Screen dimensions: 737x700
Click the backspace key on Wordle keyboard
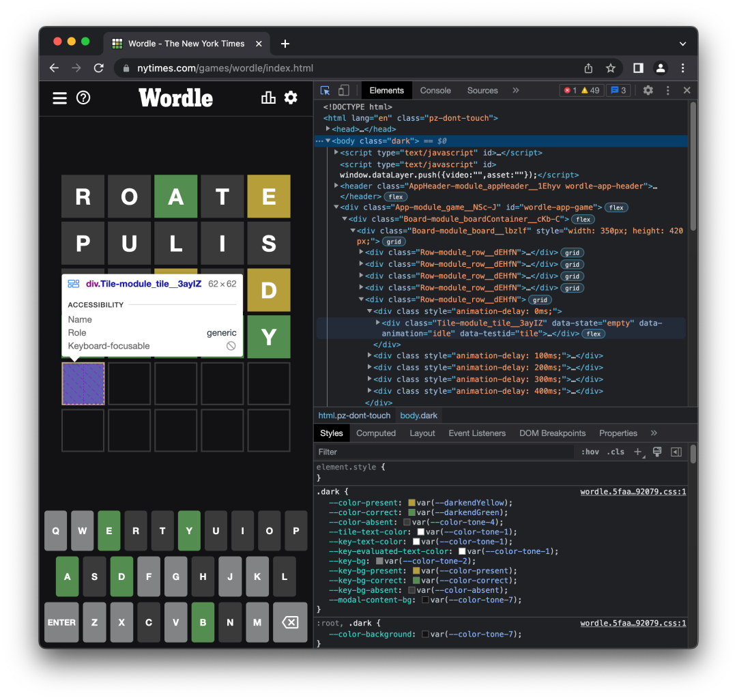[x=290, y=622]
